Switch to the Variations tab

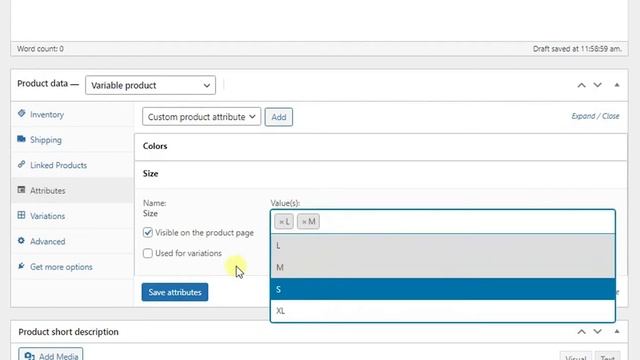coord(72,216)
